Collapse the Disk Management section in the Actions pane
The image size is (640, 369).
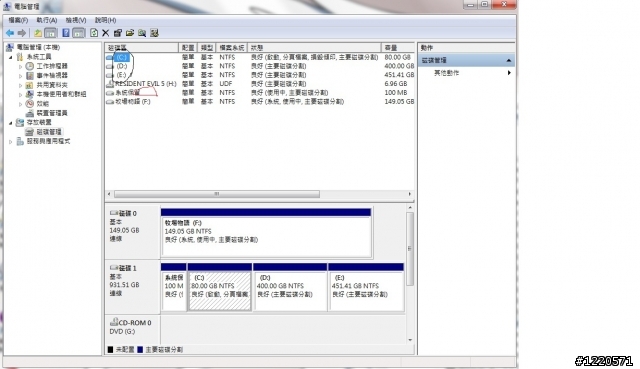point(509,60)
